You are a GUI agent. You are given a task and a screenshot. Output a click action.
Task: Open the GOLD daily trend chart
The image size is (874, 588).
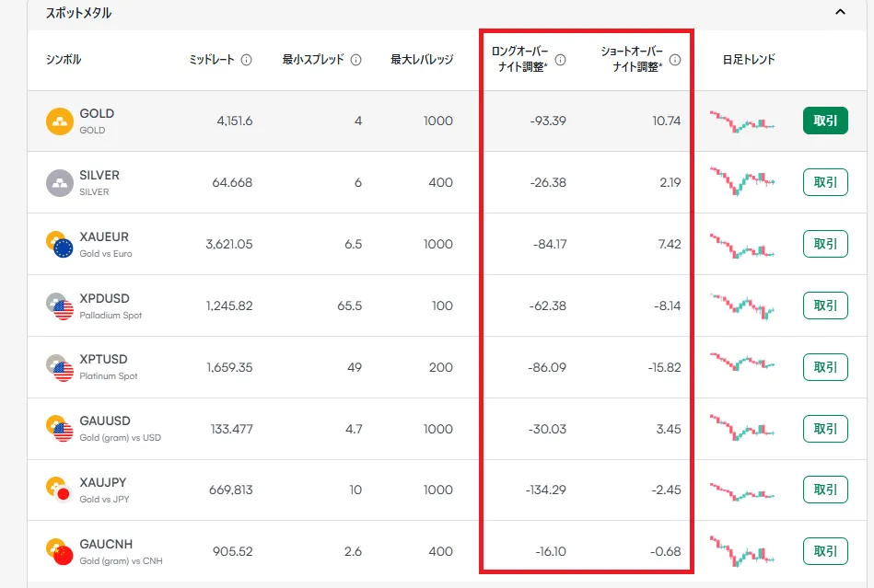742,121
